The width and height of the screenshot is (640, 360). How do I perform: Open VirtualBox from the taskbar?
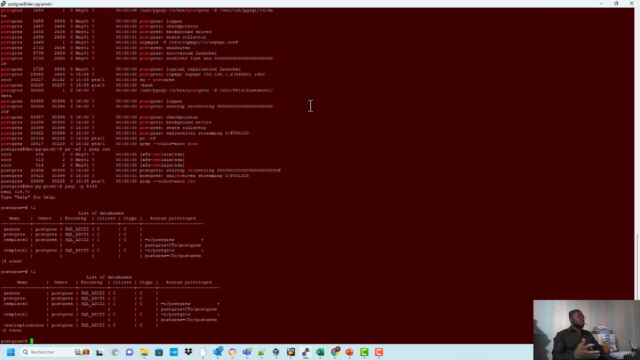[x=276, y=352]
